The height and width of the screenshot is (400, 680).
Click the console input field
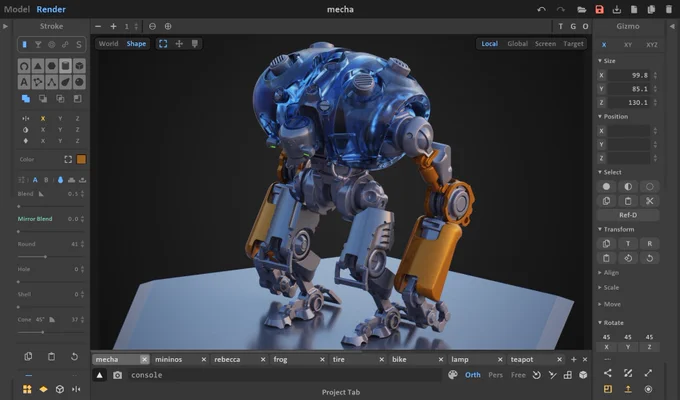284,375
